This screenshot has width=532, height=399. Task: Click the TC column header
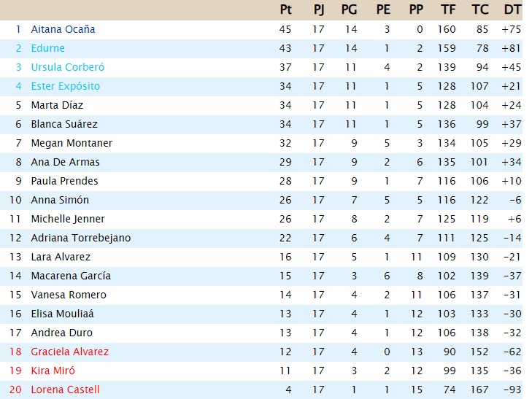pyautogui.click(x=480, y=9)
